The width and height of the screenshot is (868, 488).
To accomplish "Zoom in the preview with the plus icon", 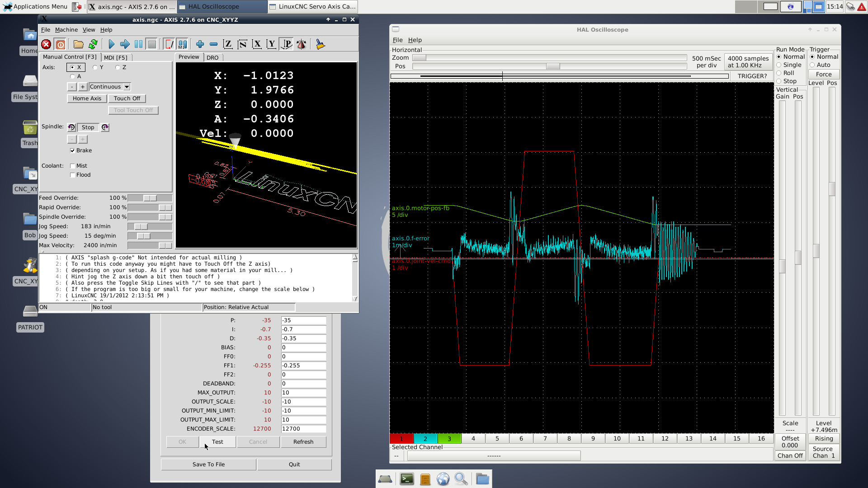I will pyautogui.click(x=200, y=44).
